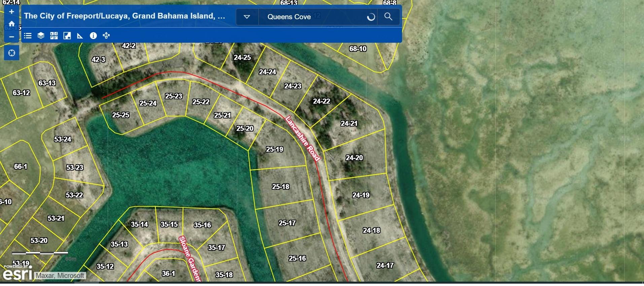Open the Layers panel
The image size is (644, 286).
(41, 36)
